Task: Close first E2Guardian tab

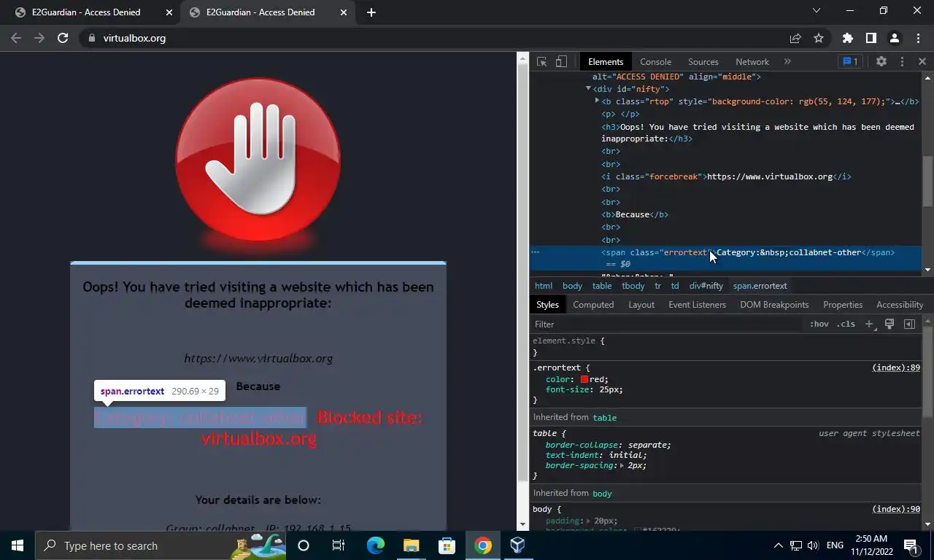Action: click(x=169, y=12)
